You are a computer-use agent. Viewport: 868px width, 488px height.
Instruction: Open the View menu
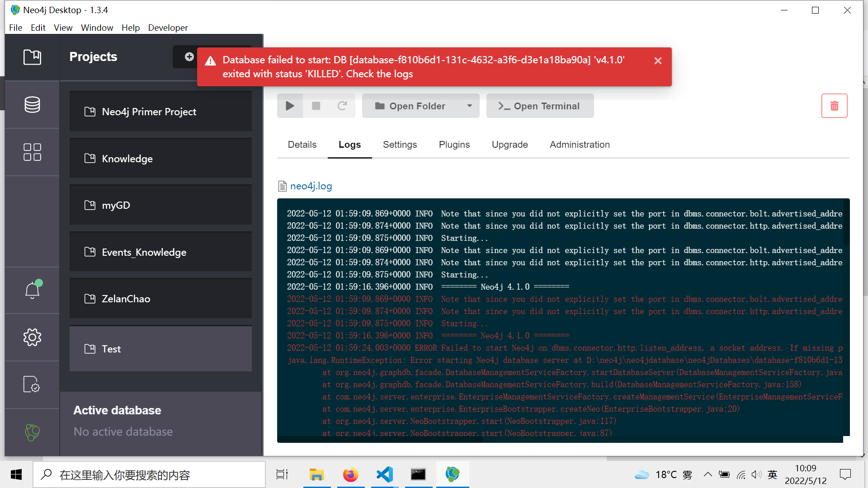pyautogui.click(x=63, y=28)
